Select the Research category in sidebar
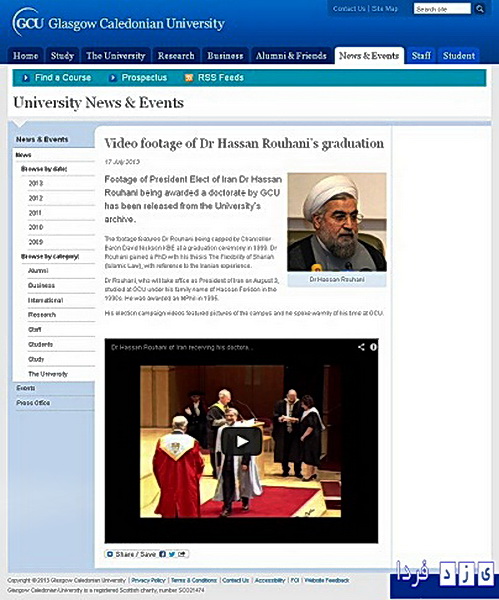Viewport: 499px width, 600px height. [x=42, y=315]
